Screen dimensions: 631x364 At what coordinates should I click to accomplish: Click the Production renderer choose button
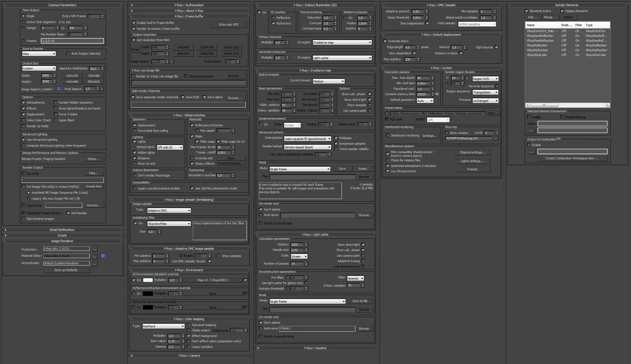95,249
